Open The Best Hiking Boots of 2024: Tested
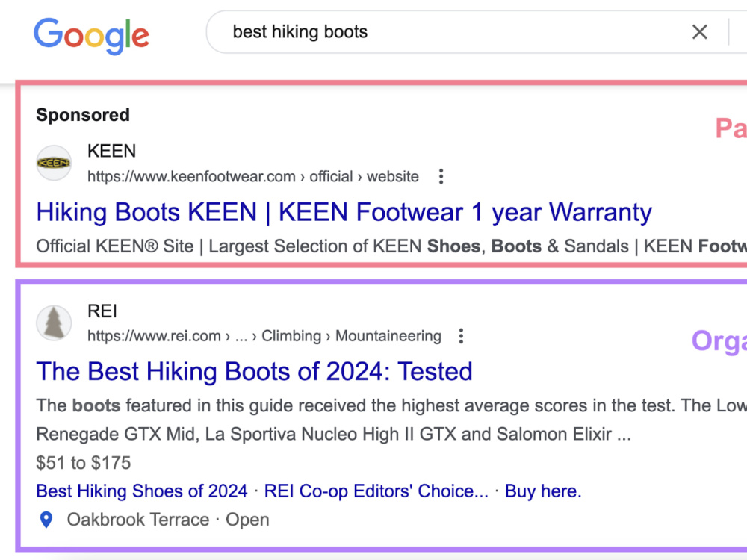The height and width of the screenshot is (560, 747). click(255, 371)
